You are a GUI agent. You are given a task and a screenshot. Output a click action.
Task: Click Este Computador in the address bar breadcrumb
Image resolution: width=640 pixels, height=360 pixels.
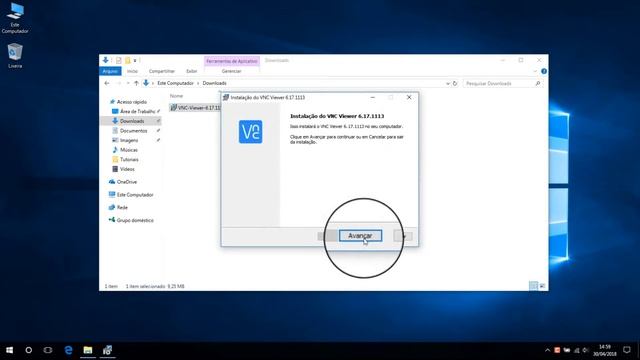(x=176, y=83)
